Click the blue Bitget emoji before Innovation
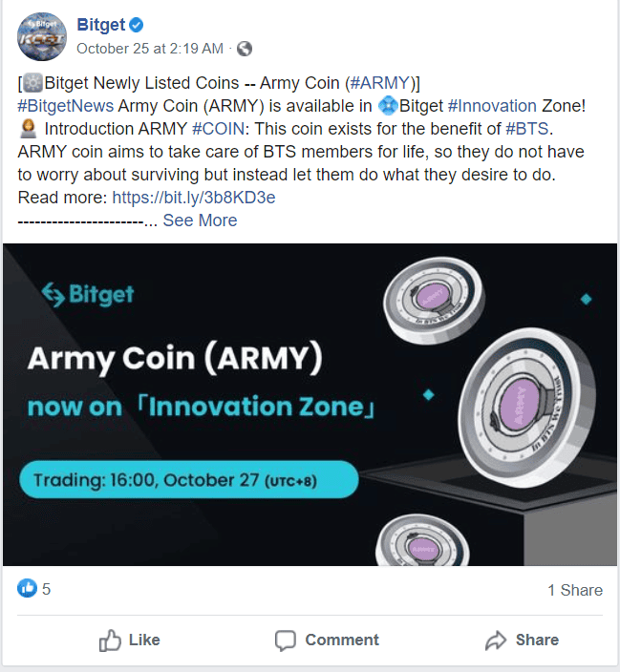 (387, 106)
